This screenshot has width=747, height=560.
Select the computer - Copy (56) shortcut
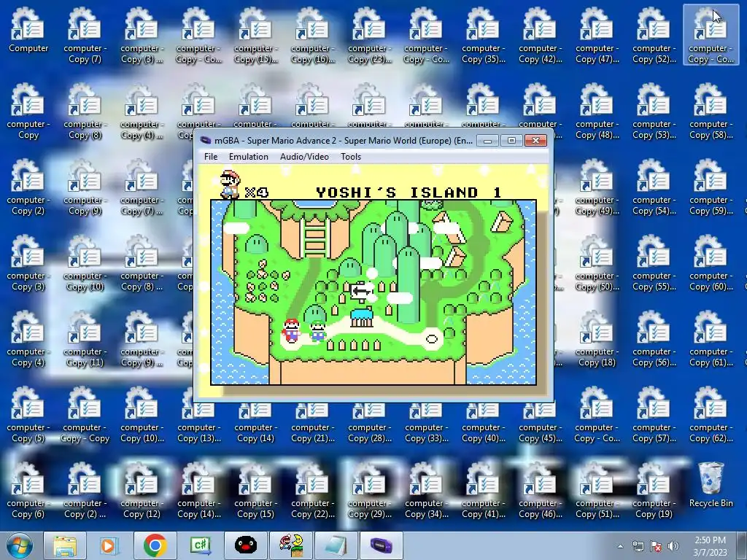pos(654,338)
